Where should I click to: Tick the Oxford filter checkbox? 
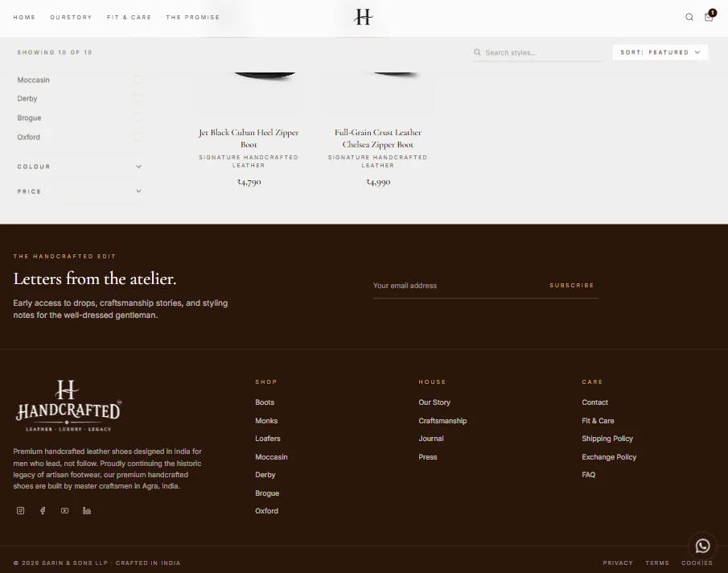(138, 137)
